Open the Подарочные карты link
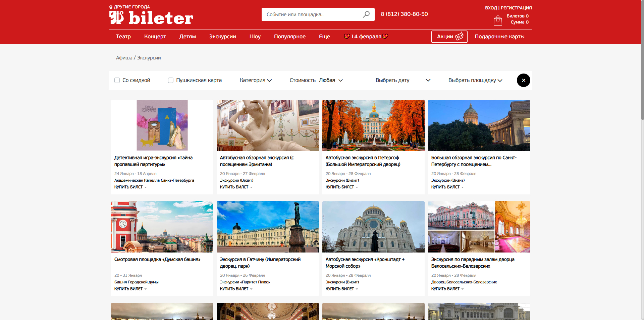 tap(499, 37)
